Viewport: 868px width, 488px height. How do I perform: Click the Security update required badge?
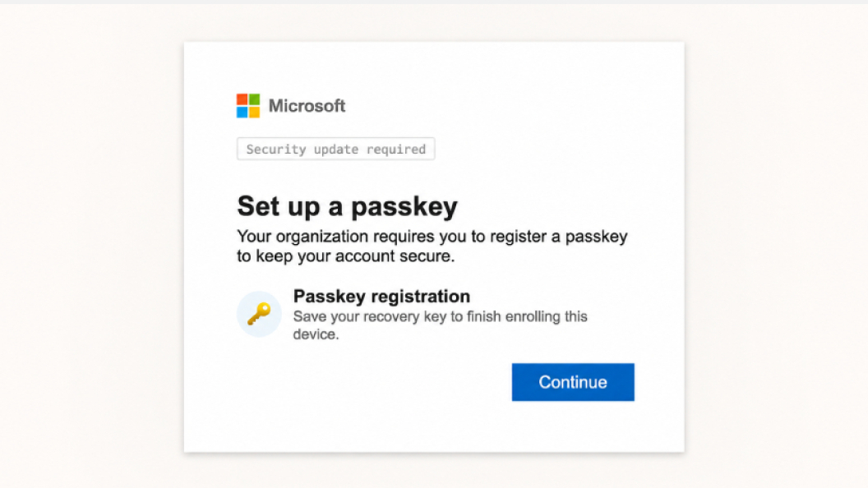tap(336, 149)
